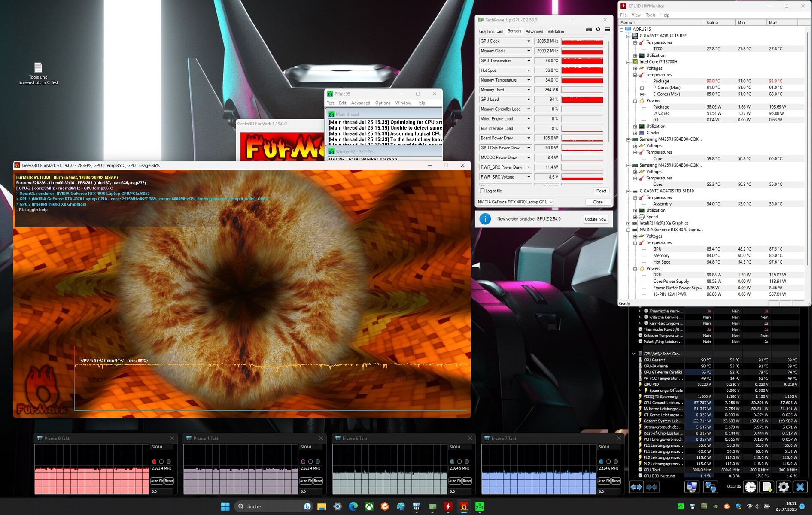
Task: Open the GPU-Z hamburger menu
Action: pos(607,30)
